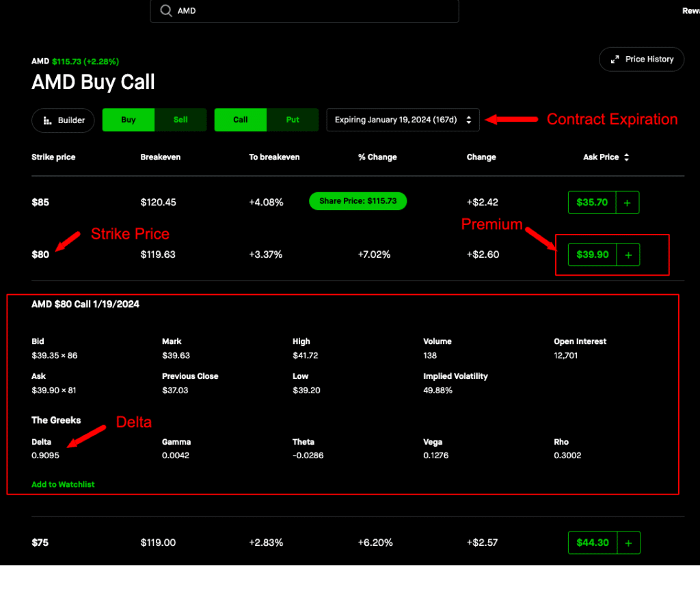The height and width of the screenshot is (591, 700).
Task: Add the $85 strike contract via plus icon
Action: pos(628,202)
